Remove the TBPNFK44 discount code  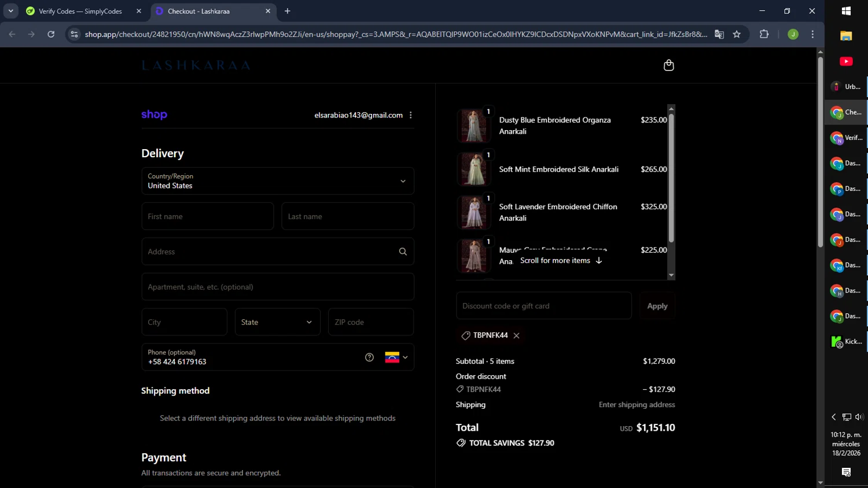516,335
